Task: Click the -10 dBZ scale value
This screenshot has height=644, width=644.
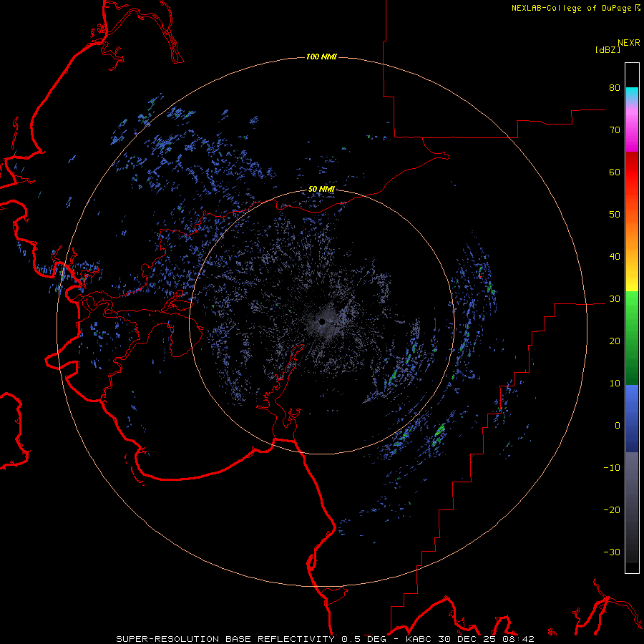Action: (x=612, y=468)
